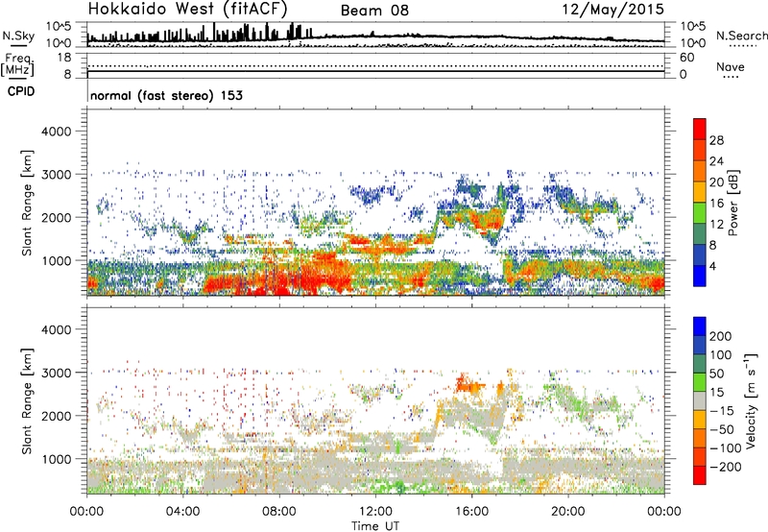
Task: Click the 'Hokkaido West (fitACF)' title
Action: 187,10
